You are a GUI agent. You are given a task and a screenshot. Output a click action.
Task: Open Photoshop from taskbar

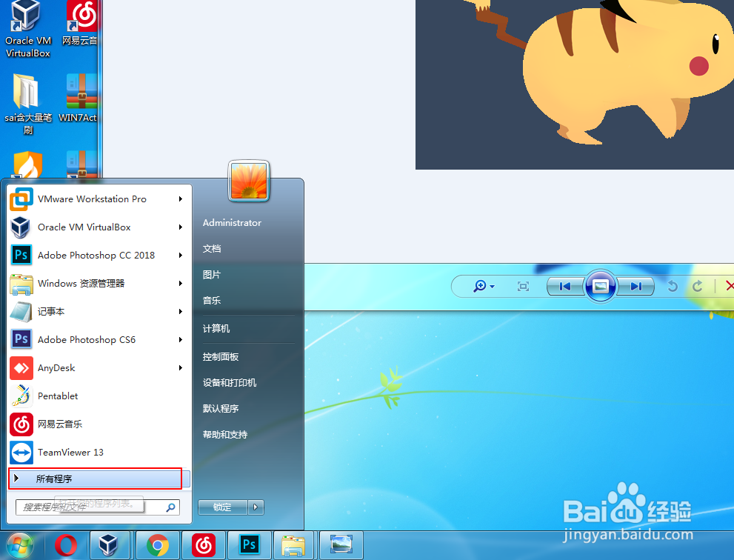point(250,545)
